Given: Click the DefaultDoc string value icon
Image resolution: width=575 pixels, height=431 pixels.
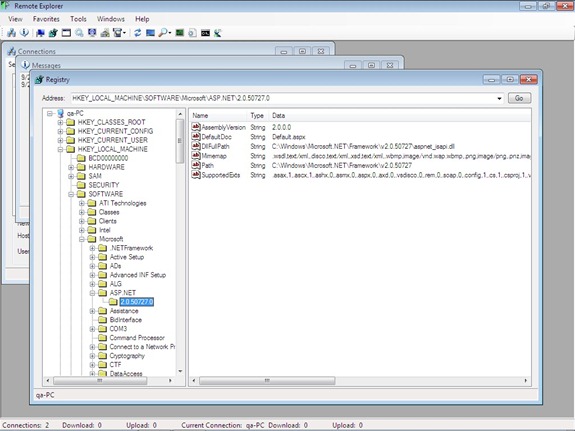Looking at the screenshot, I should pyautogui.click(x=196, y=136).
